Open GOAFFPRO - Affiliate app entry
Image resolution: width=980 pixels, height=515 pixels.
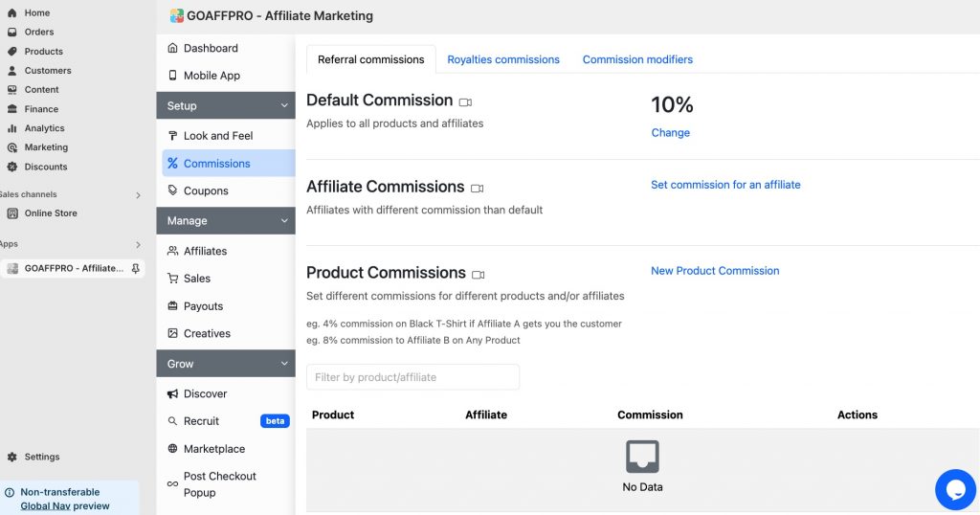pyautogui.click(x=73, y=268)
